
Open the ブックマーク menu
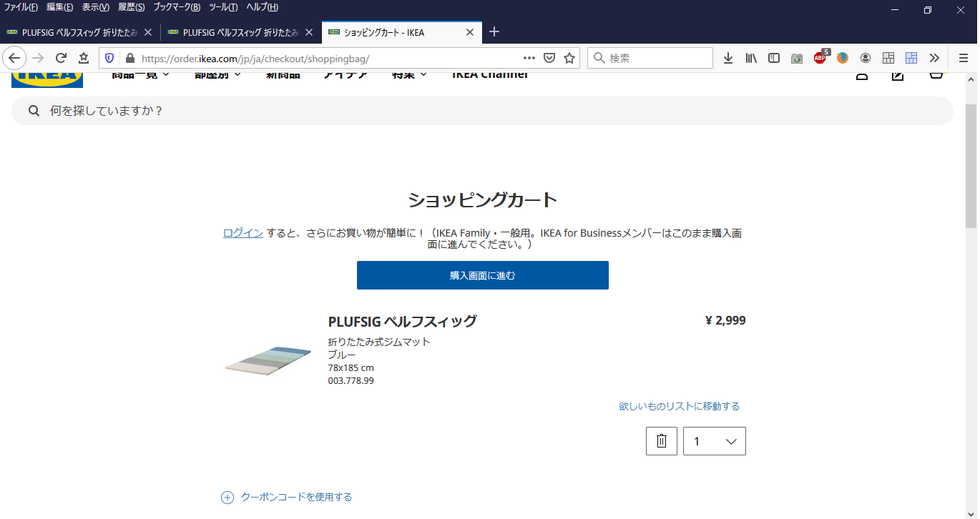point(177,7)
